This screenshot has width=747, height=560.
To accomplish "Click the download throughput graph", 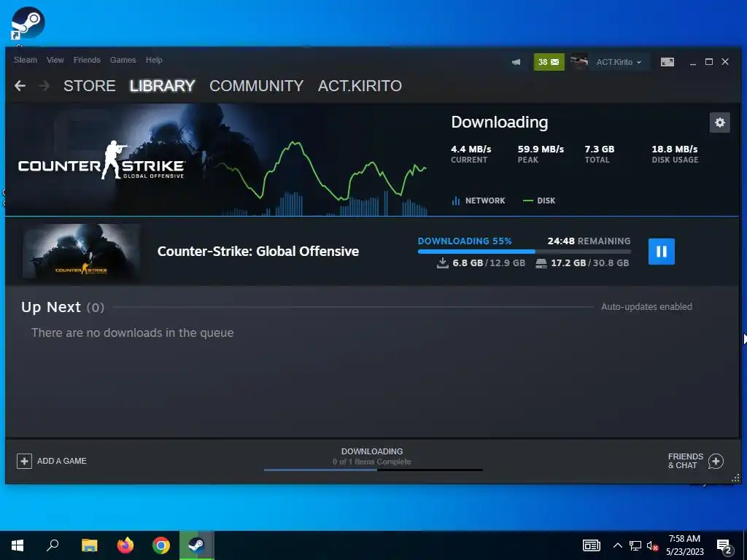I will (322, 179).
